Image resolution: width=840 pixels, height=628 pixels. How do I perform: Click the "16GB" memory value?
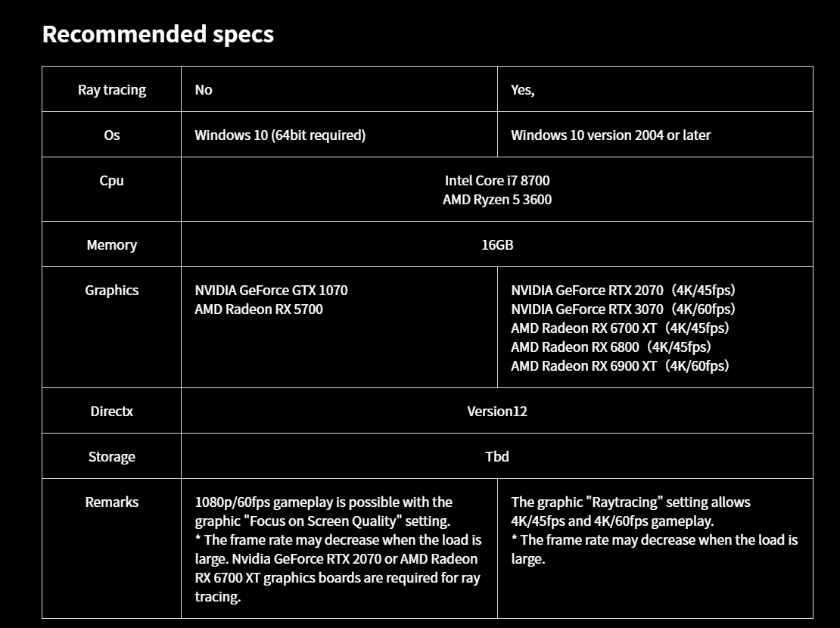497,245
